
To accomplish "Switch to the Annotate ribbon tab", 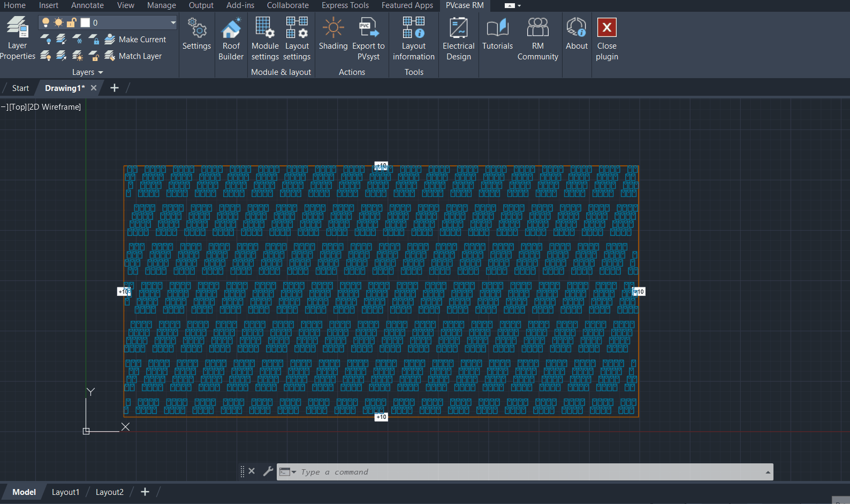I will click(x=87, y=5).
